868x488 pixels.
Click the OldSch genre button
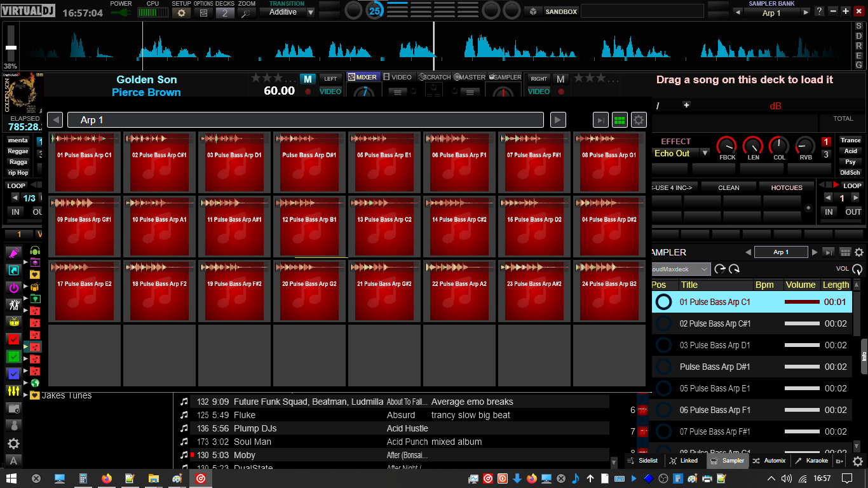(x=850, y=173)
